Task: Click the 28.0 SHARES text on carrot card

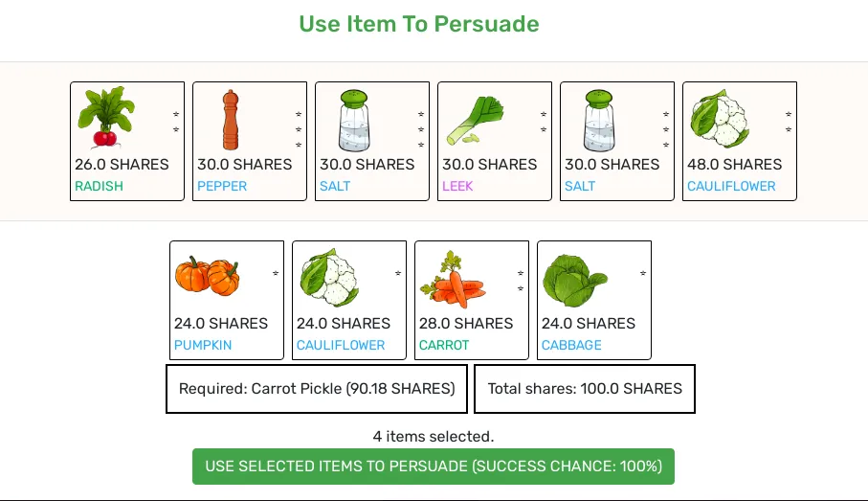Action: point(466,323)
